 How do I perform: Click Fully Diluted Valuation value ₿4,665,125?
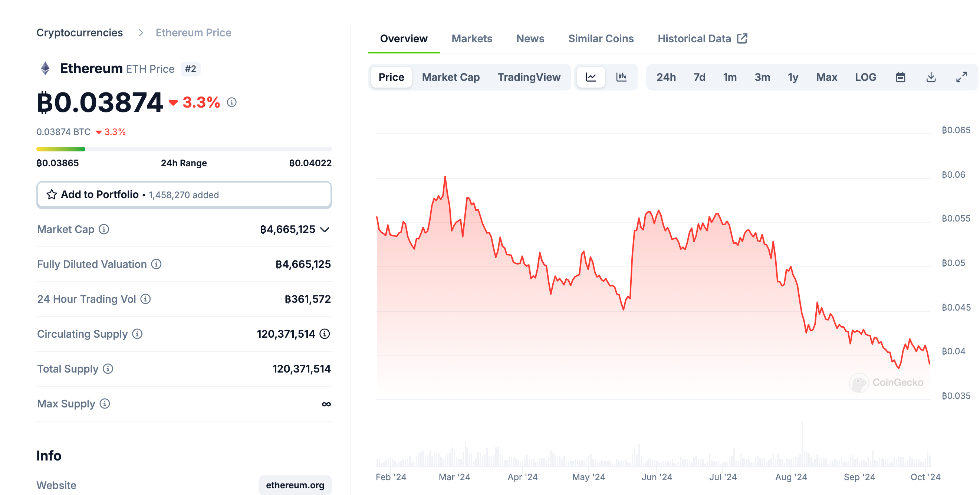click(x=303, y=264)
